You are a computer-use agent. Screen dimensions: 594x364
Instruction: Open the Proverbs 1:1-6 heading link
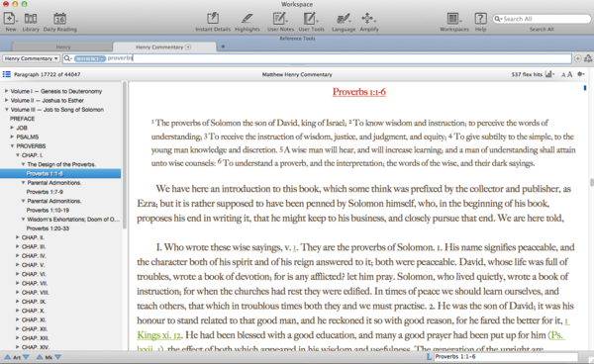click(x=359, y=92)
